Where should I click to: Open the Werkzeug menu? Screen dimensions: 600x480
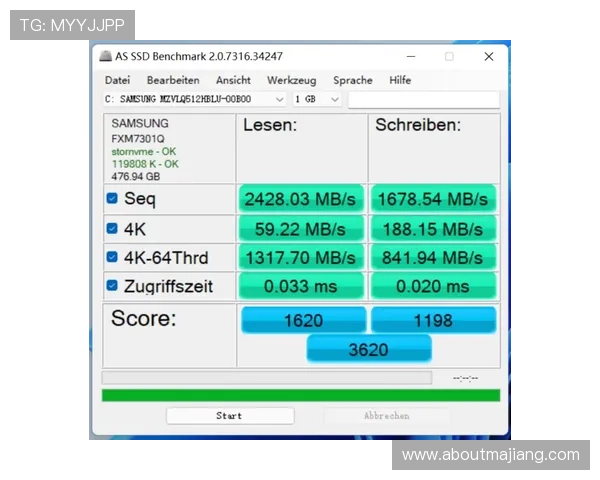point(292,80)
